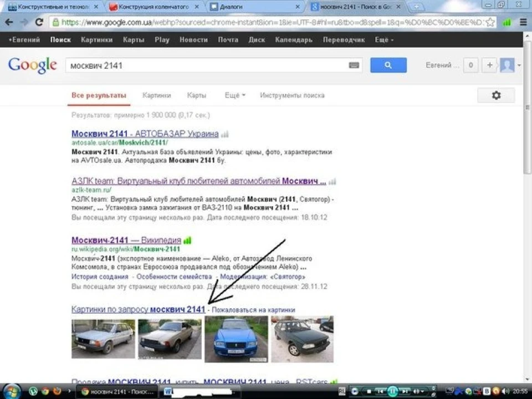Click the browser forward arrow
Screen dimensions: 532x399
[x=24, y=22]
